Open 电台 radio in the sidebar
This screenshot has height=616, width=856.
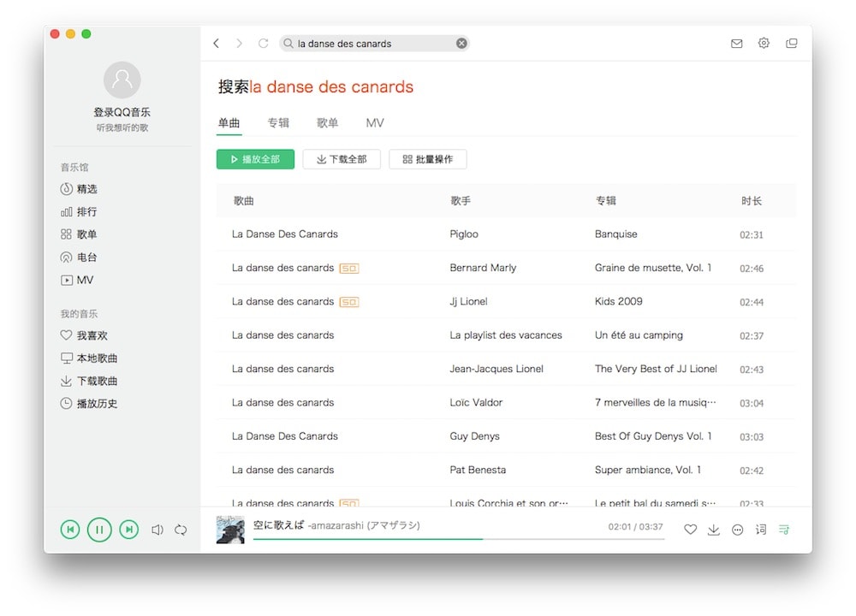79,257
